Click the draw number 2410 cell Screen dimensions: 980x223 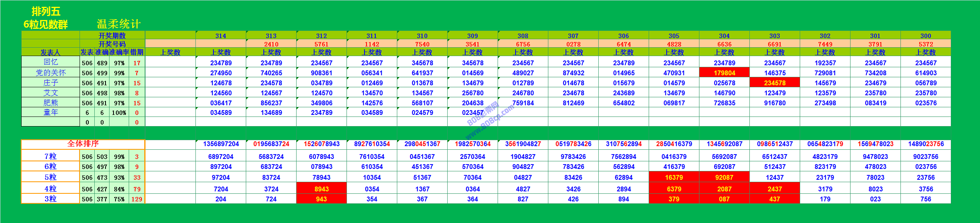coord(271,44)
